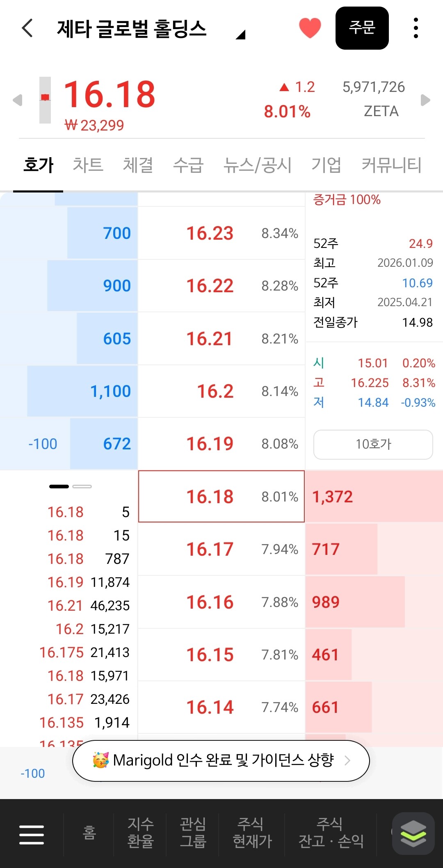The height and width of the screenshot is (868, 443).
Task: Go to next stock with right triangle
Action: [426, 100]
